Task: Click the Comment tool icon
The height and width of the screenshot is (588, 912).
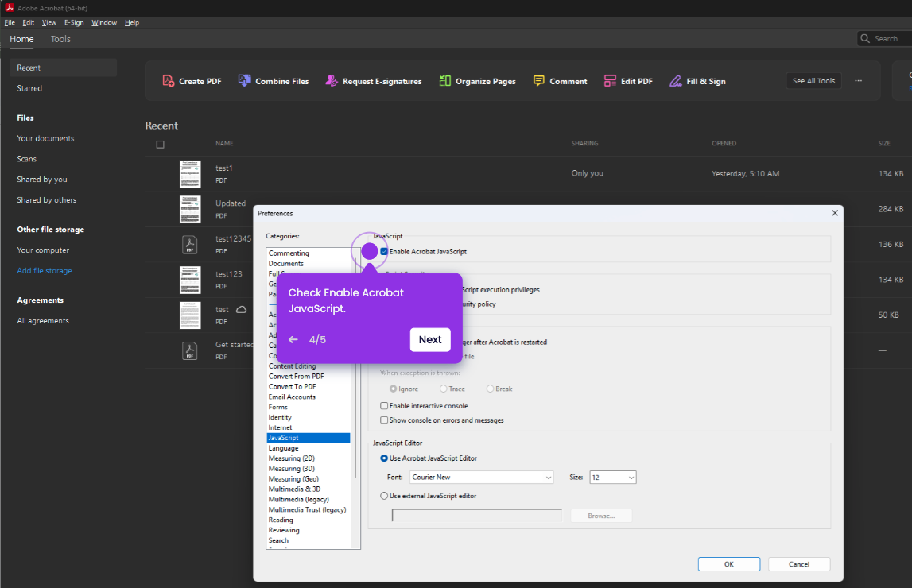Action: click(x=539, y=81)
